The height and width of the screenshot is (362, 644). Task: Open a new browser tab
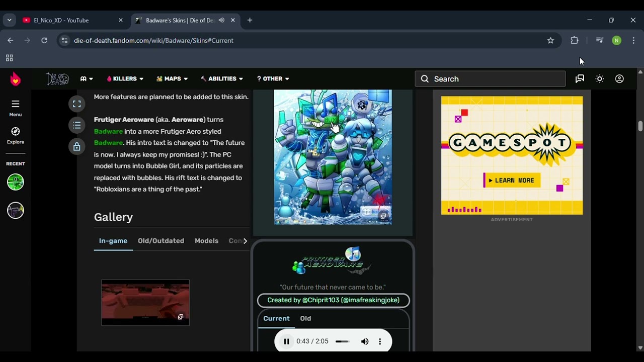coord(250,20)
